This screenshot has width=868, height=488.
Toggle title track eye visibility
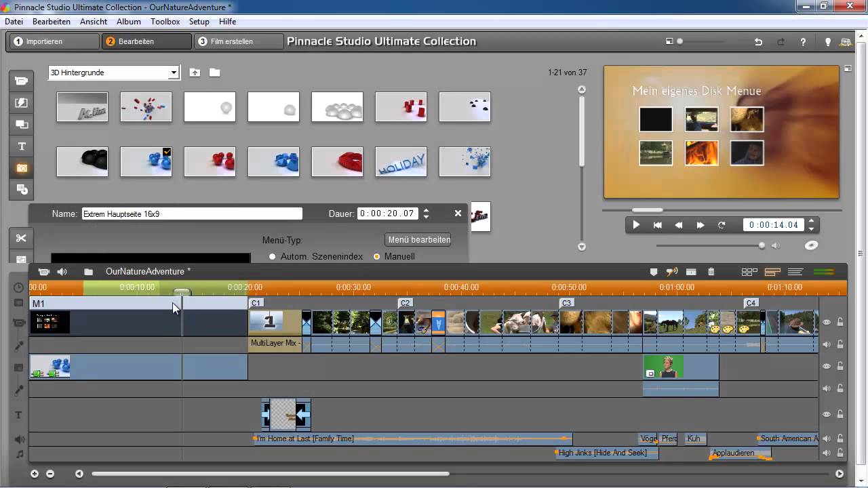[827, 414]
